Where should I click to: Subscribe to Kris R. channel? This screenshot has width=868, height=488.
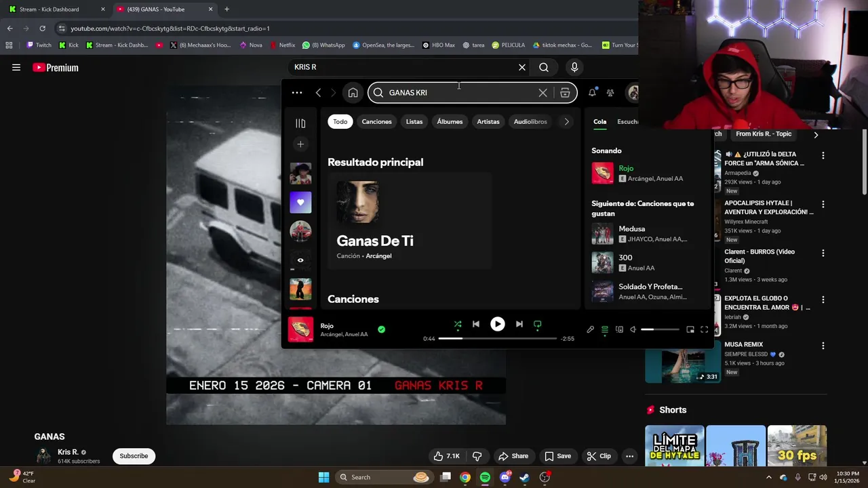[x=134, y=456]
